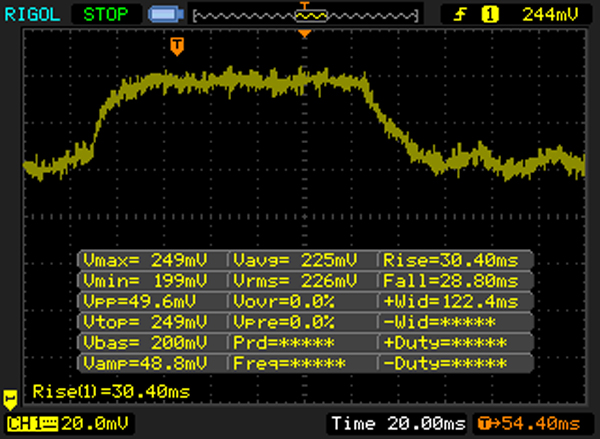The image size is (600, 439).
Task: Select the trigger source channel 1 badge
Action: click(x=490, y=15)
